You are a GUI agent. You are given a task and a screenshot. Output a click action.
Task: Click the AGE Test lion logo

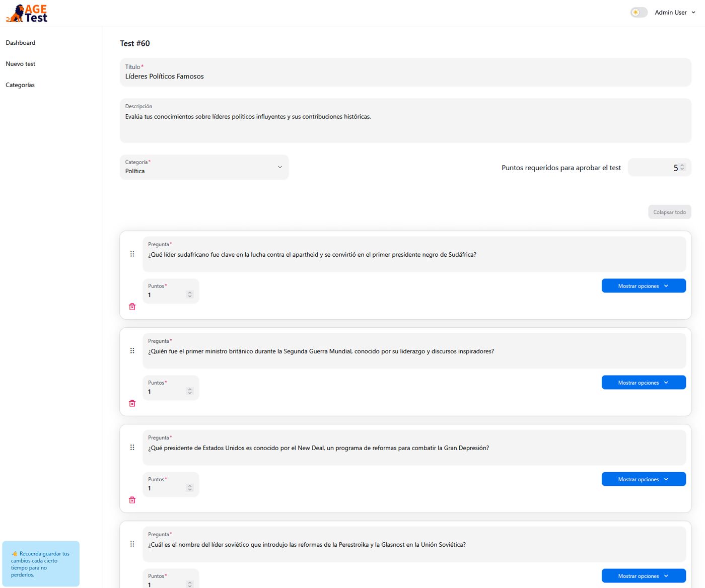pyautogui.click(x=27, y=13)
